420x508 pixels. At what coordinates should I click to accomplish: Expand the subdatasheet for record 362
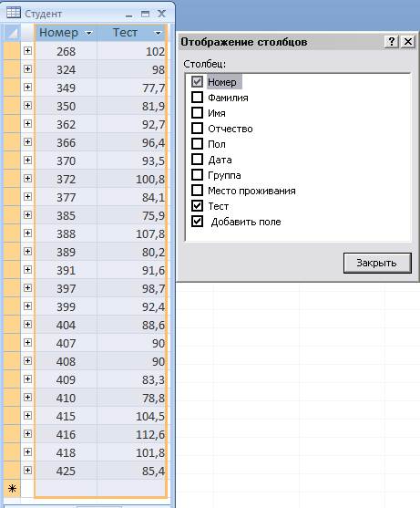coord(27,124)
